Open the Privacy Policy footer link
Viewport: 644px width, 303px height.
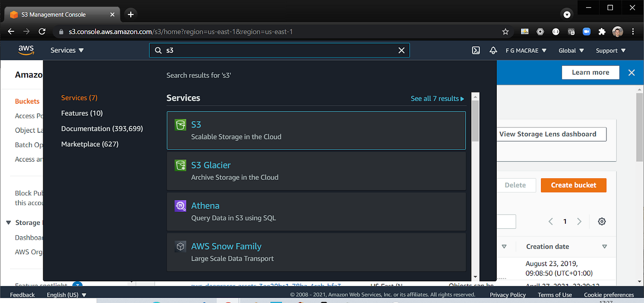(x=508, y=295)
